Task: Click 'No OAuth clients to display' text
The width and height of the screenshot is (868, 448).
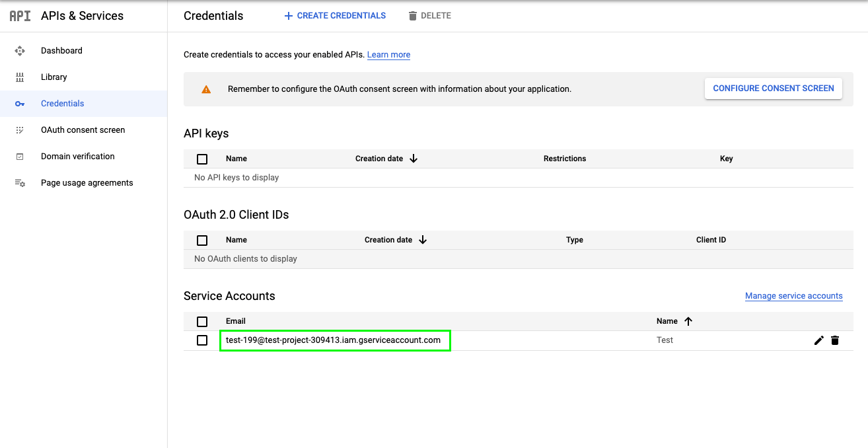Action: tap(246, 259)
